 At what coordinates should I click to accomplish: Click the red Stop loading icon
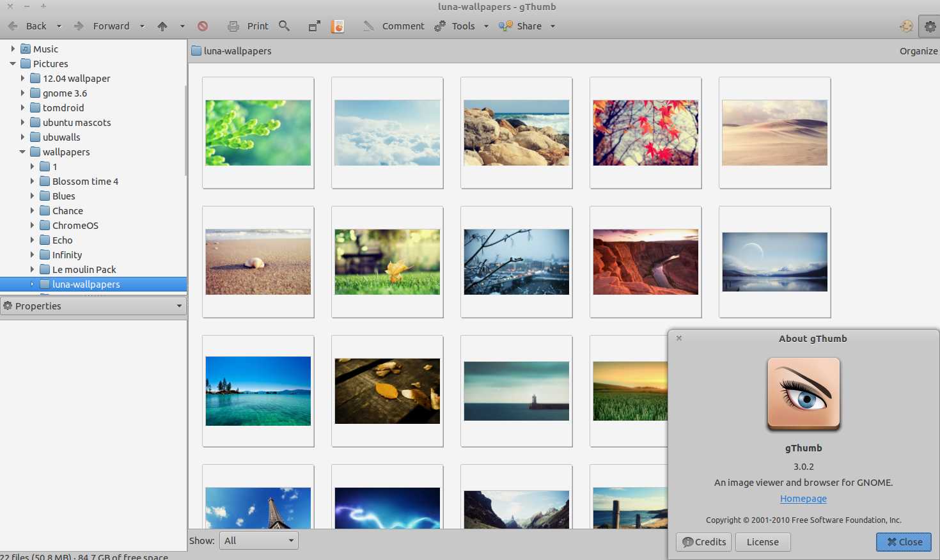coord(203,26)
